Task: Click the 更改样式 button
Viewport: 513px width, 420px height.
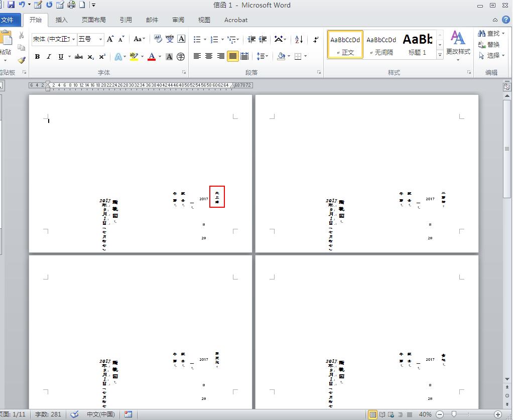Action: click(x=458, y=45)
